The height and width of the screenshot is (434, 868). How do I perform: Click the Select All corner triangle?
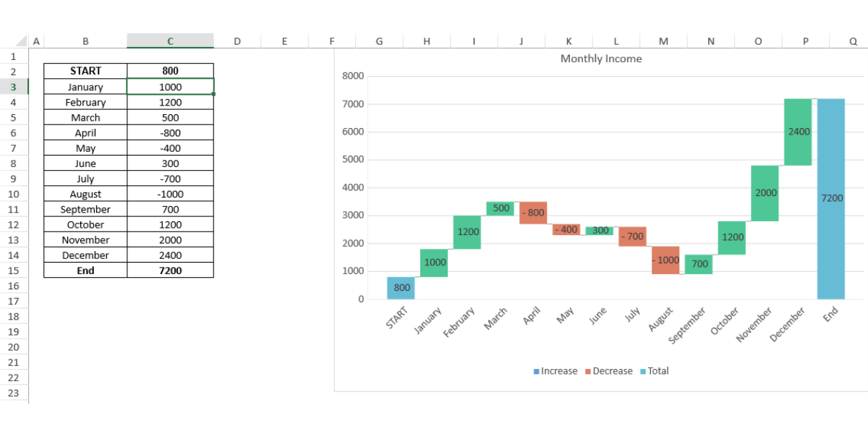21,41
